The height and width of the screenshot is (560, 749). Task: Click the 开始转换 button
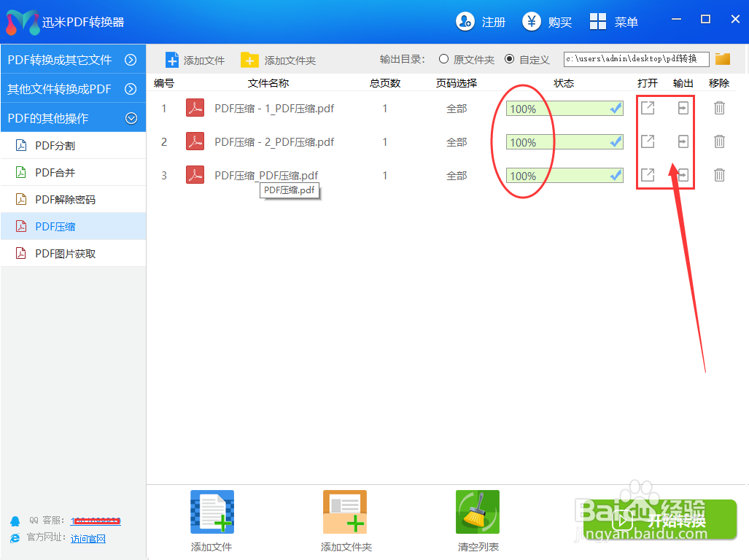tap(660, 519)
